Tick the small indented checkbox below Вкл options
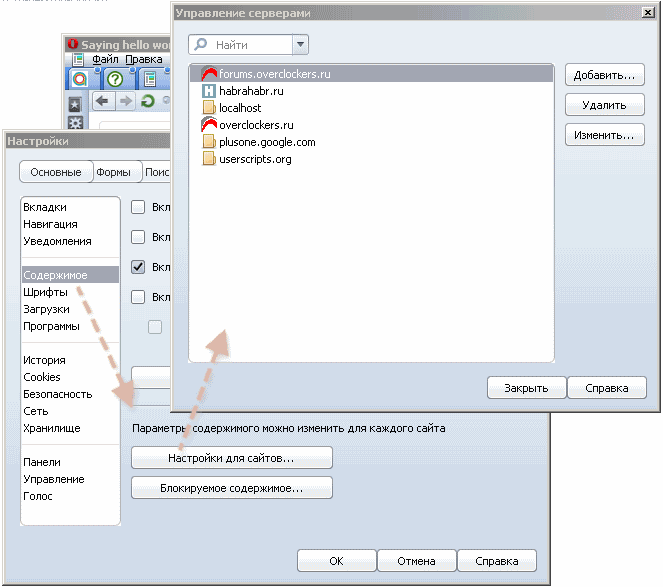663x587 pixels. 155,327
